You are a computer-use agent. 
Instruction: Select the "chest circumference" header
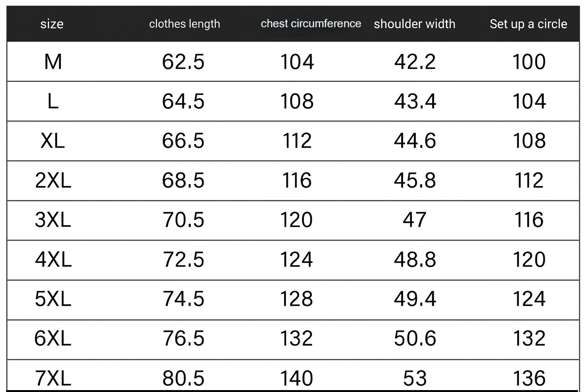point(311,24)
